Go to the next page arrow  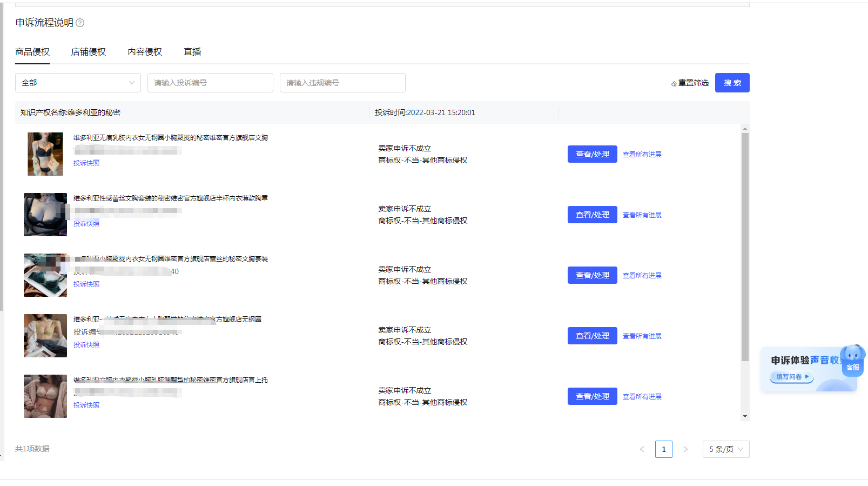point(685,449)
